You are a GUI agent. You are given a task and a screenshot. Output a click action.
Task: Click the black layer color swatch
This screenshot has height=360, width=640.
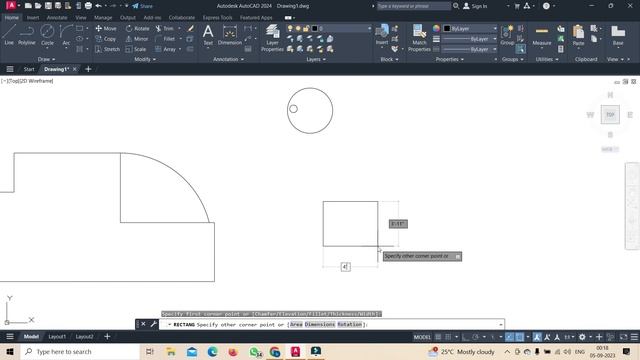315,29
